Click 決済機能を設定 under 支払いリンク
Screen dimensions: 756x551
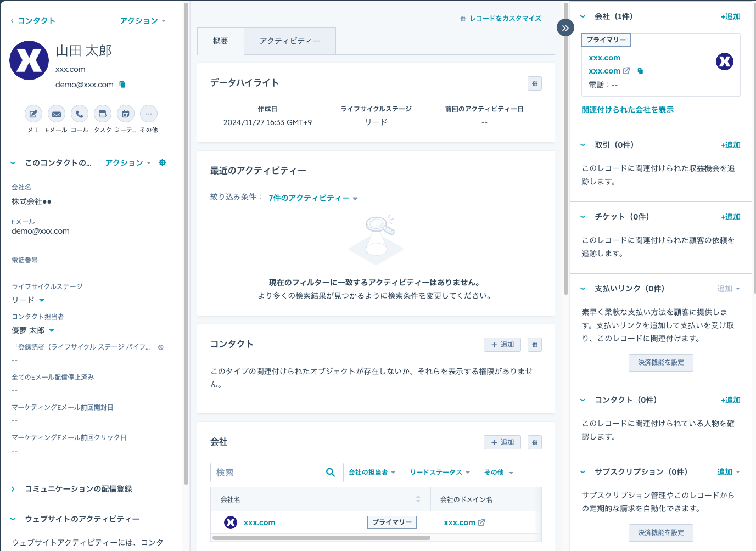tap(660, 363)
